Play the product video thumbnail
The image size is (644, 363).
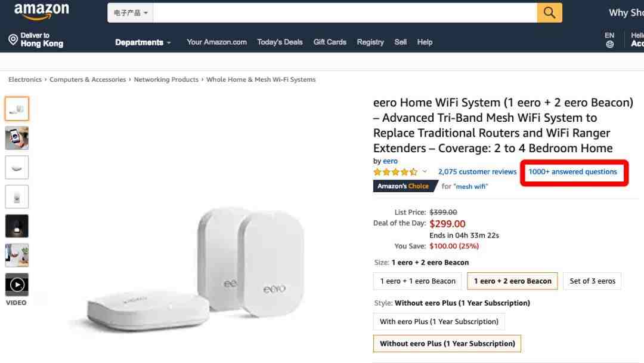point(17,285)
